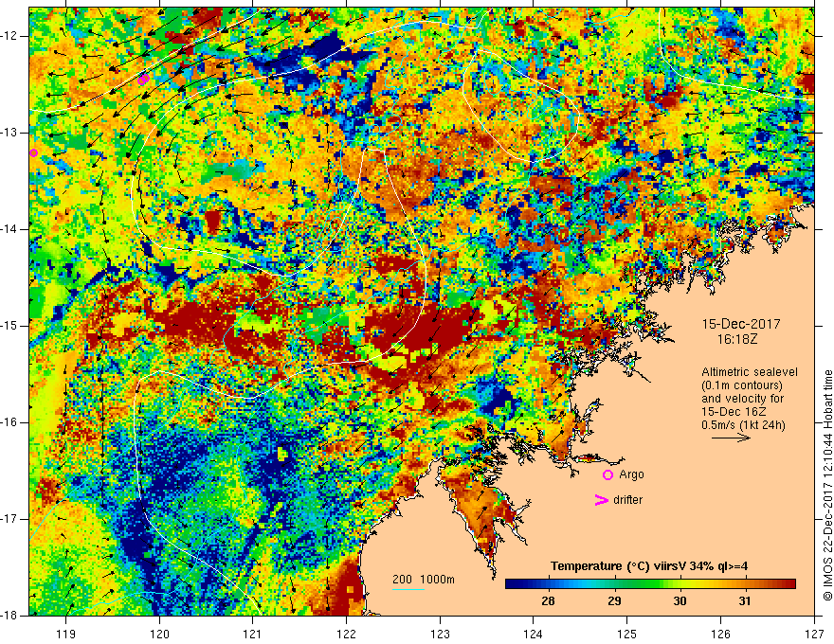Screen dimensions: 834x644
Task: Click the latitude label -16
Action: pyautogui.click(x=10, y=422)
